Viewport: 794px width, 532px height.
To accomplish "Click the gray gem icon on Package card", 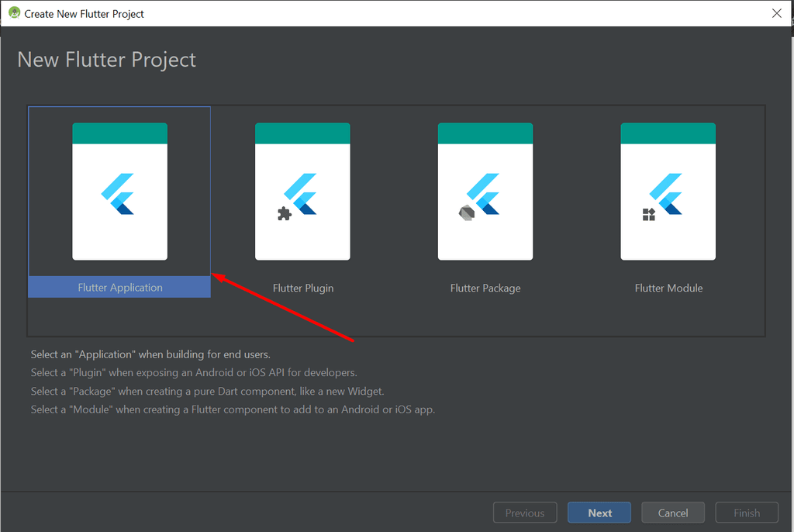I will [x=466, y=212].
